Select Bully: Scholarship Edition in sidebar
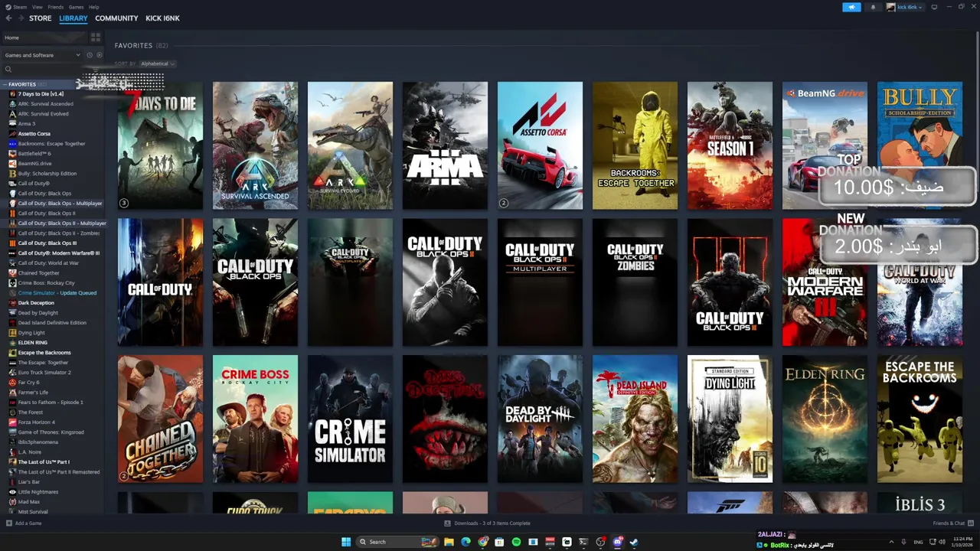Screen dimensions: 980x551 tap(47, 174)
